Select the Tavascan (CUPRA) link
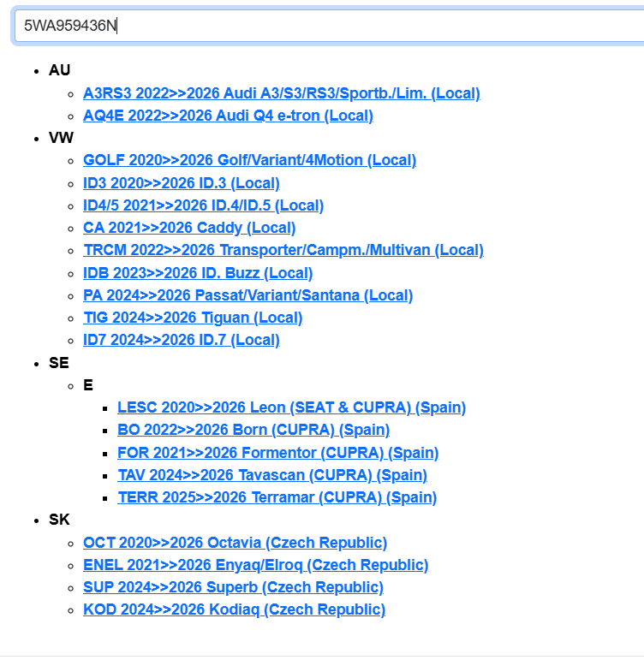Screen dimensions: 644x660 click(x=272, y=475)
